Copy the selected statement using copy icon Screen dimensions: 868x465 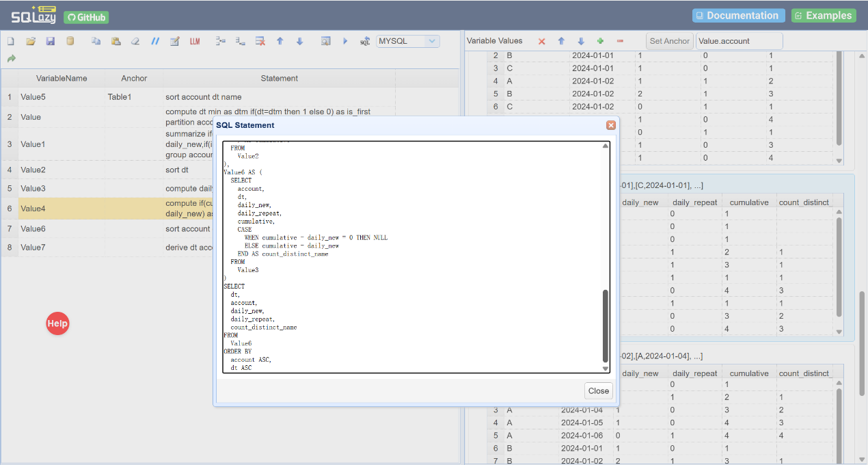pos(96,41)
